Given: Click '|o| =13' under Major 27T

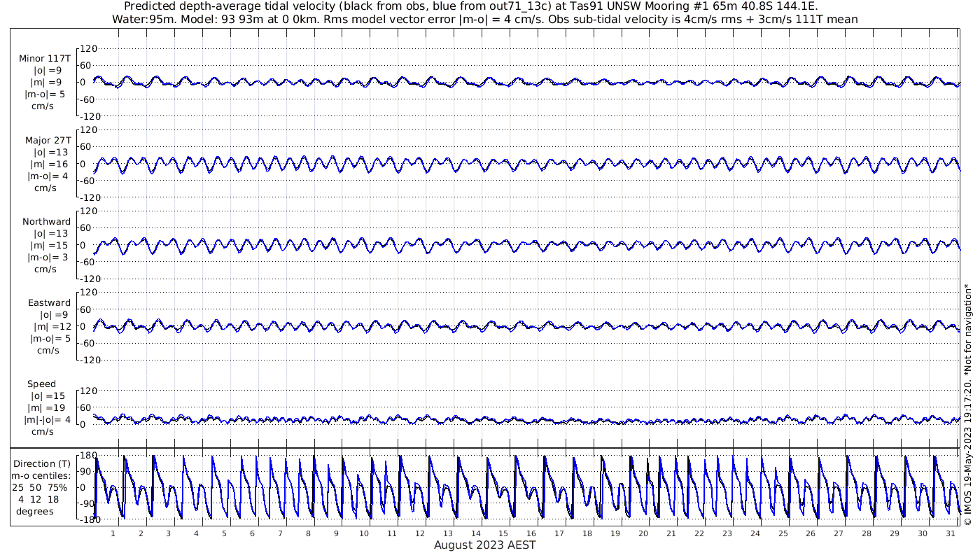Looking at the screenshot, I should point(50,153).
